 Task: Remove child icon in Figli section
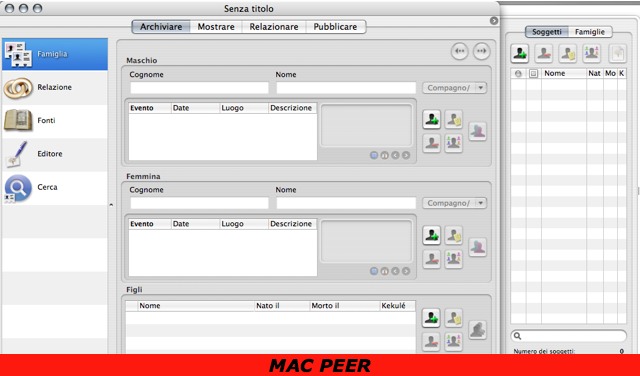[431, 342]
